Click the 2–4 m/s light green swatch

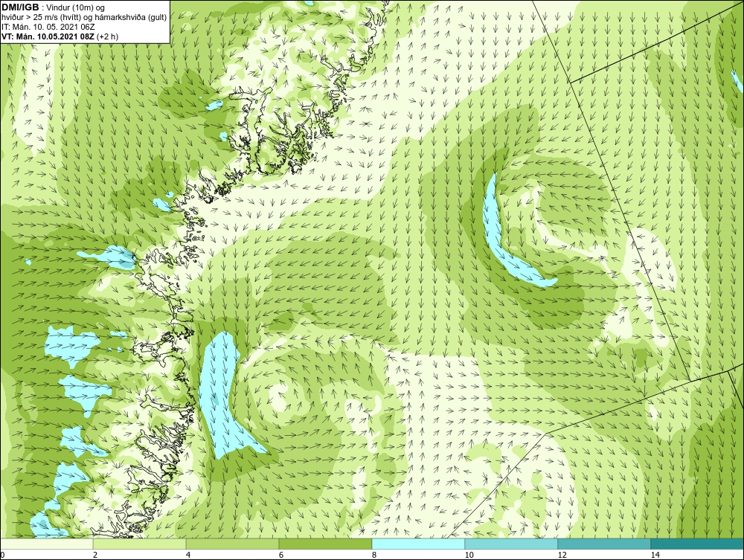[140, 544]
